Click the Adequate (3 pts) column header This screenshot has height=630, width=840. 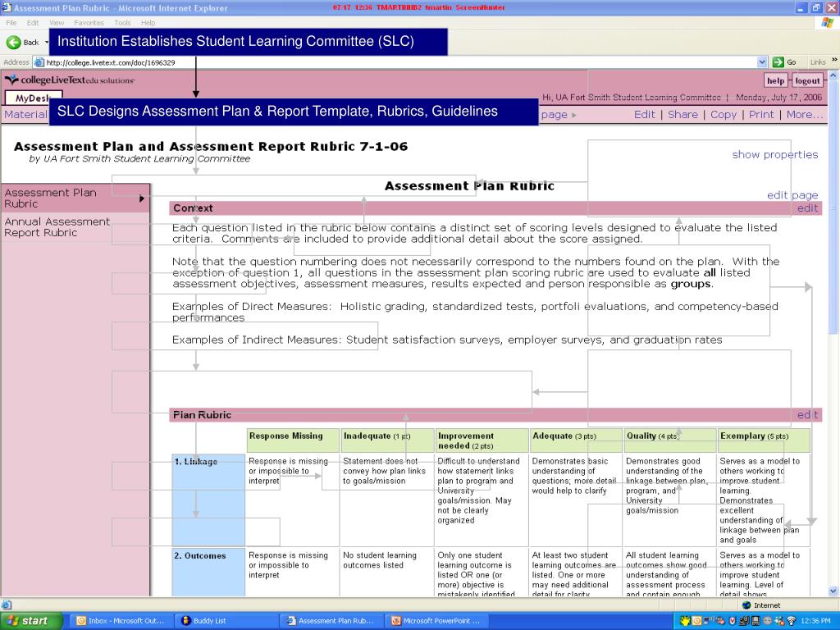(x=577, y=441)
